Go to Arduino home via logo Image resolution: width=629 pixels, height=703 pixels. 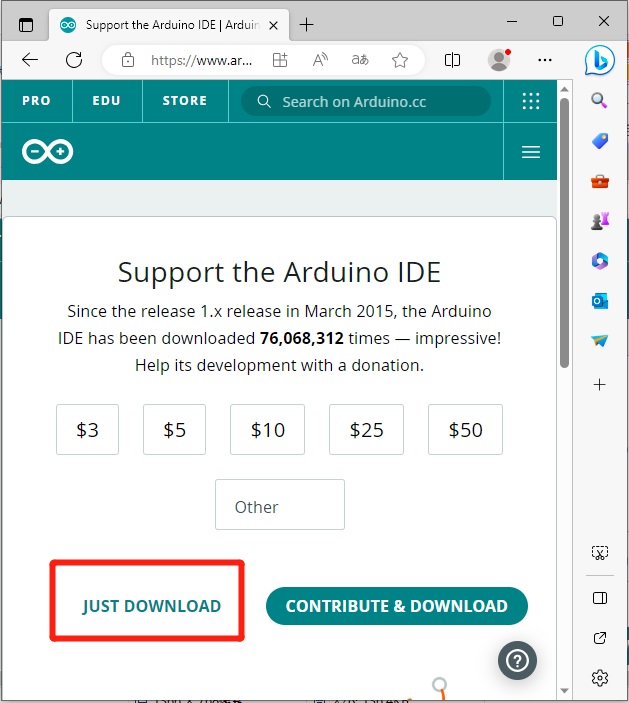(x=48, y=152)
